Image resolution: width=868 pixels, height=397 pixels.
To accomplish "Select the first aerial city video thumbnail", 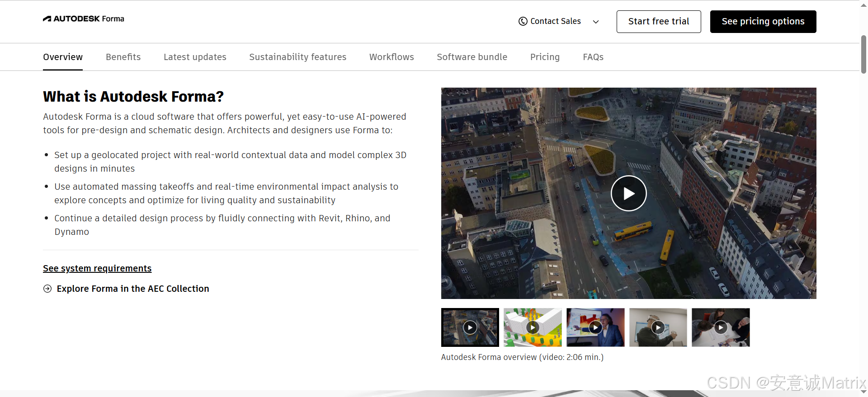I will pyautogui.click(x=470, y=327).
